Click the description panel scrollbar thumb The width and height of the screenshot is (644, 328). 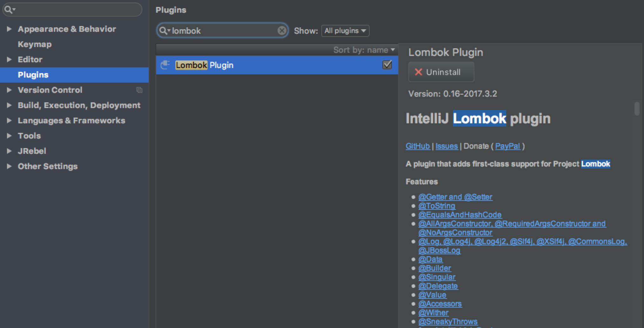(637, 109)
